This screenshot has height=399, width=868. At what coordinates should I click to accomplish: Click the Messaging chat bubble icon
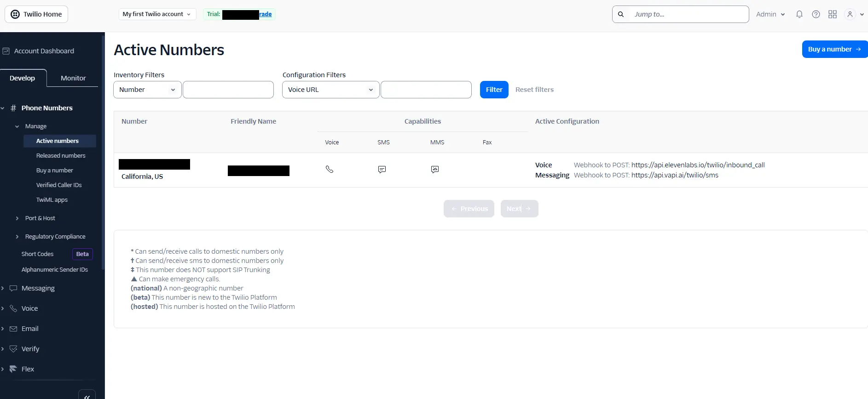[13, 288]
